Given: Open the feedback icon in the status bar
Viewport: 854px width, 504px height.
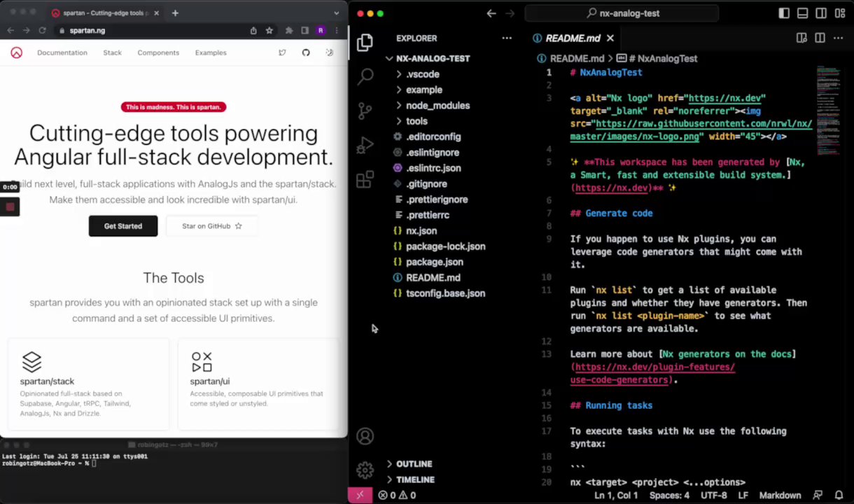Looking at the screenshot, I should pyautogui.click(x=818, y=495).
